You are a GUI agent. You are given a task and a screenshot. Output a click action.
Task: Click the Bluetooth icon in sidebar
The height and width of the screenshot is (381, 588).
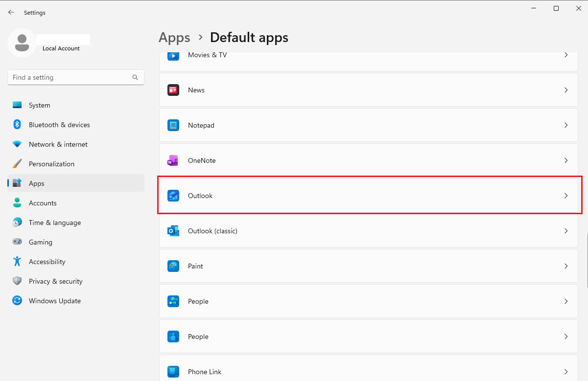pyautogui.click(x=17, y=125)
